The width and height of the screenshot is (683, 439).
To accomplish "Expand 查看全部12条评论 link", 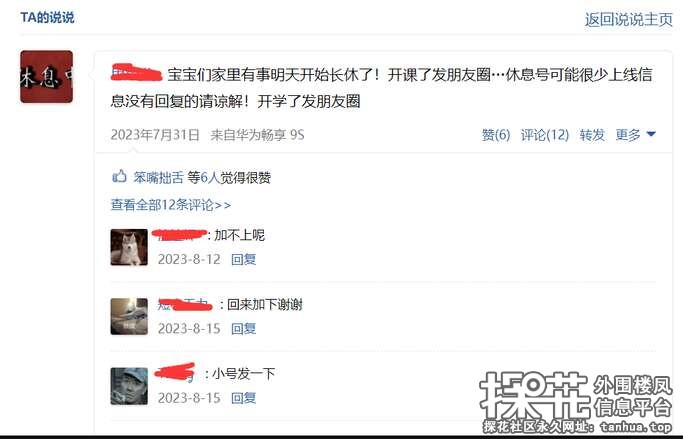I will coord(171,204).
